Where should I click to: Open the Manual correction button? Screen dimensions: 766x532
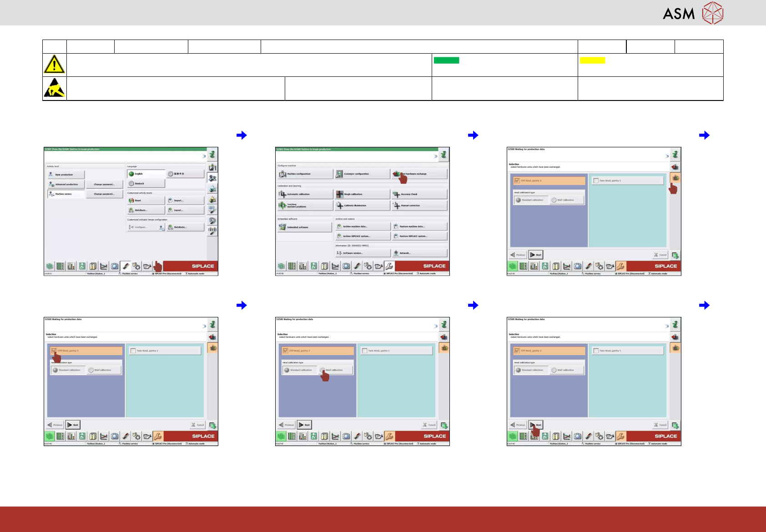coord(419,206)
